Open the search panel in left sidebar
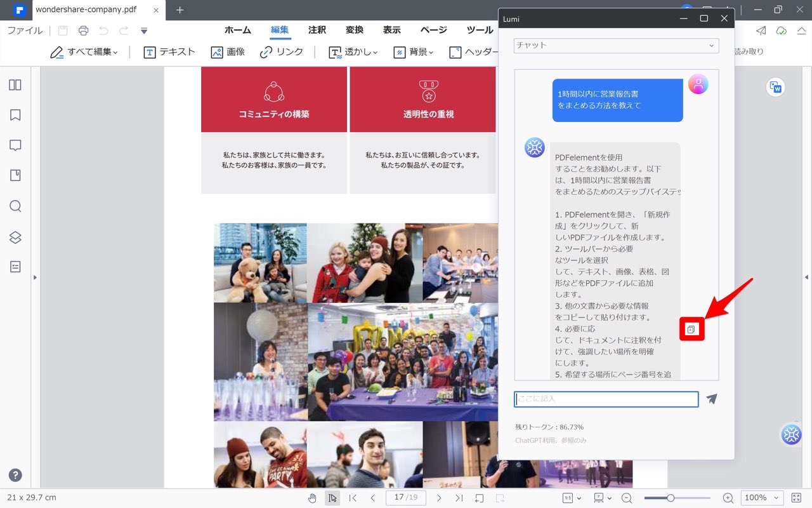The height and width of the screenshot is (508, 812). 15,206
